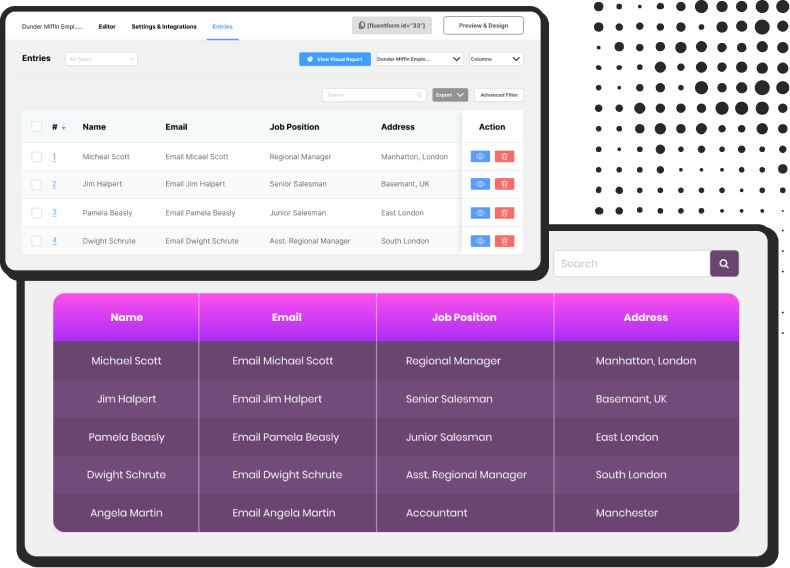
Task: Delete Micheal Scott entry
Action: (x=504, y=156)
